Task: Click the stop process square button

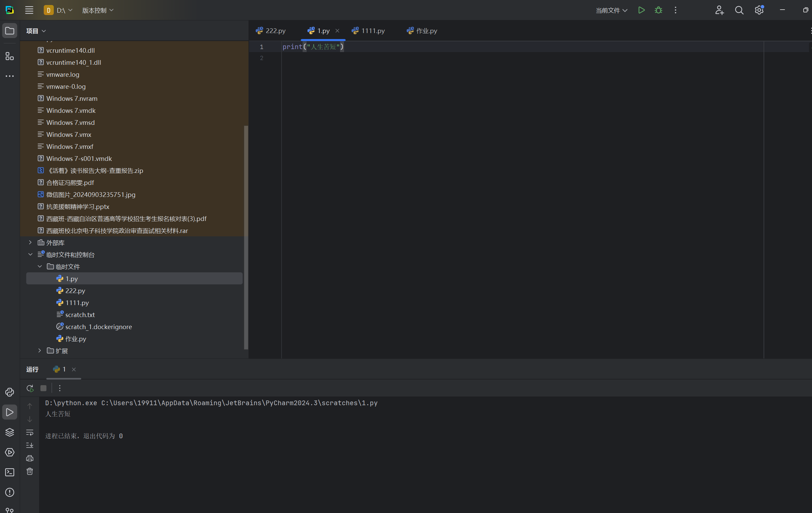Action: pos(43,388)
